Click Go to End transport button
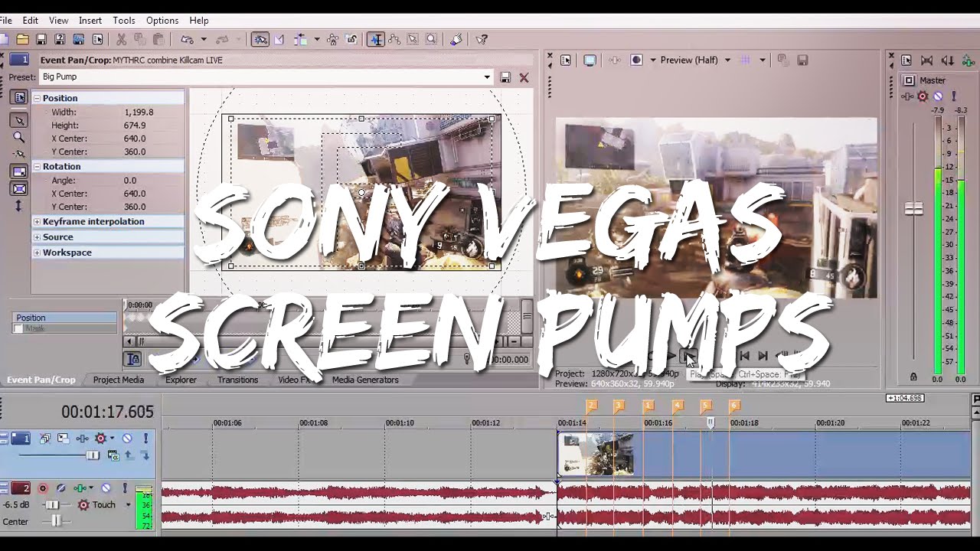Image resolution: width=980 pixels, height=551 pixels. 763,356
